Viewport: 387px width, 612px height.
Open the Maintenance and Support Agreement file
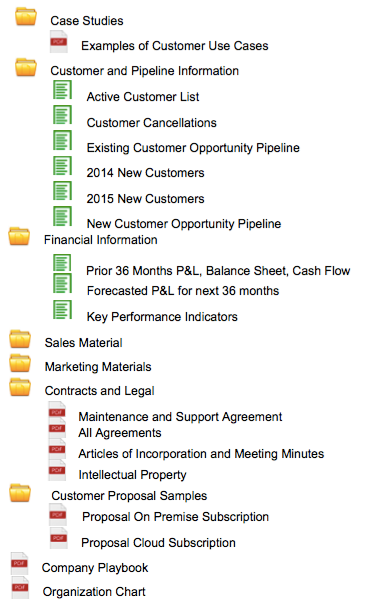180,417
